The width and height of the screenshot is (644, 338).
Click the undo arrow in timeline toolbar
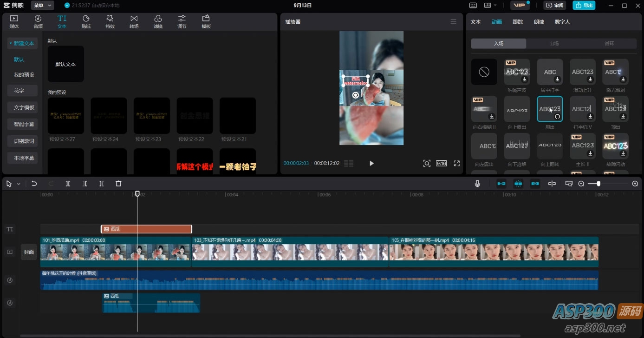(x=34, y=184)
